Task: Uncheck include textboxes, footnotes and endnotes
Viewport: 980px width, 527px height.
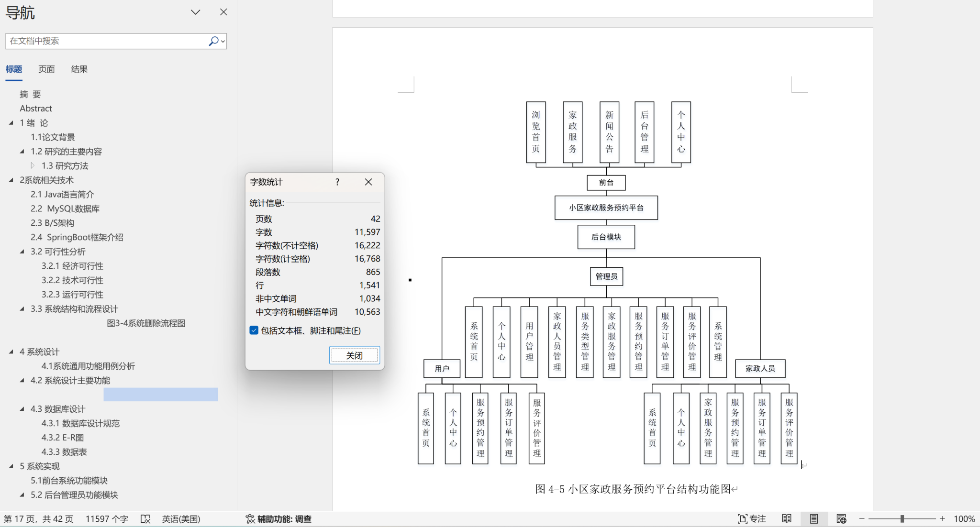Action: (254, 330)
